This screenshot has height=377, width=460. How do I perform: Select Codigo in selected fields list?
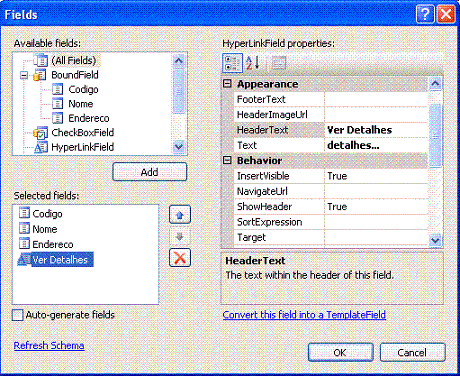click(x=47, y=214)
